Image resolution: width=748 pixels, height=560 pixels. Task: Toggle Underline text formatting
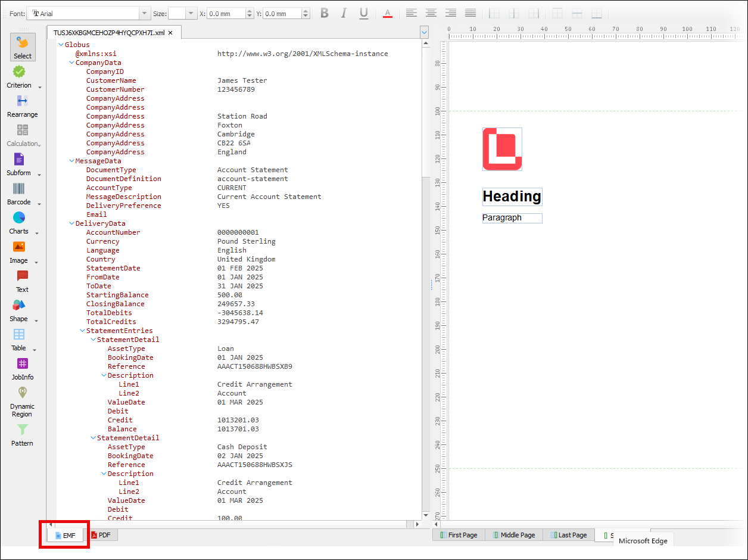pyautogui.click(x=363, y=13)
